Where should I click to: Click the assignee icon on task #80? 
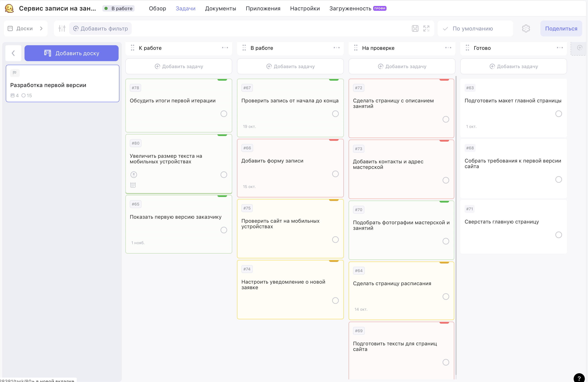pos(134,175)
